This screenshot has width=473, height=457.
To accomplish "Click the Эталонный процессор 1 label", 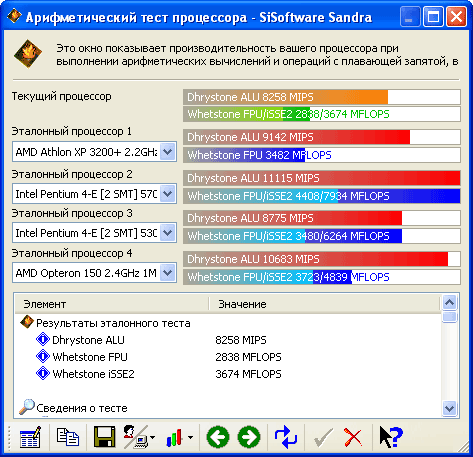I will tap(72, 131).
